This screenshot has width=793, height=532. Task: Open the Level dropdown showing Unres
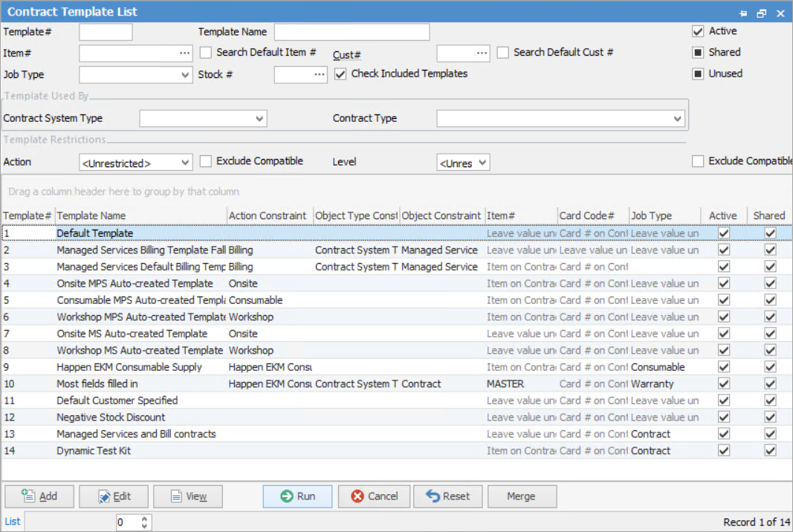[x=482, y=162]
